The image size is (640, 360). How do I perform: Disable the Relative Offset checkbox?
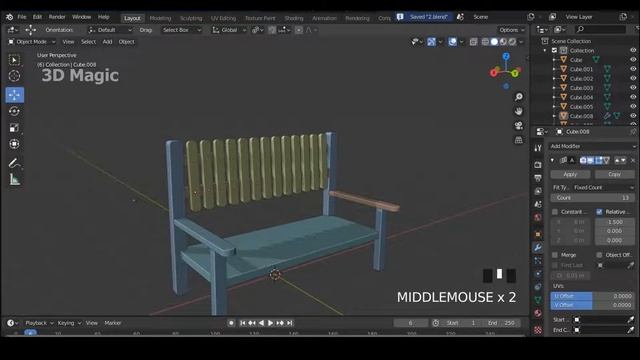599,212
